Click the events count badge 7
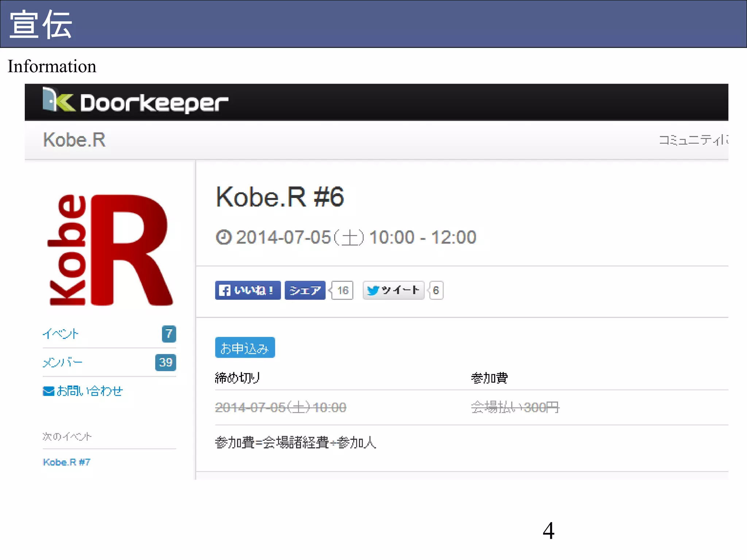Image resolution: width=747 pixels, height=560 pixels. (169, 334)
